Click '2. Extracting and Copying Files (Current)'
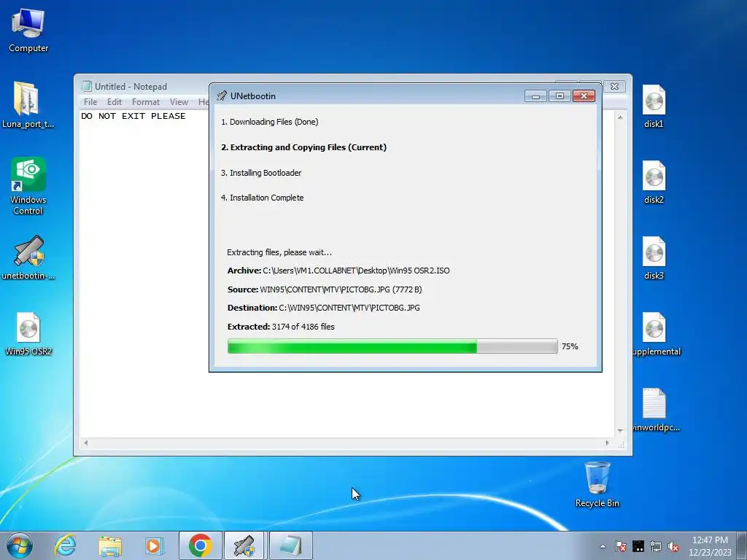Screen dimensions: 747x560 tap(304, 147)
